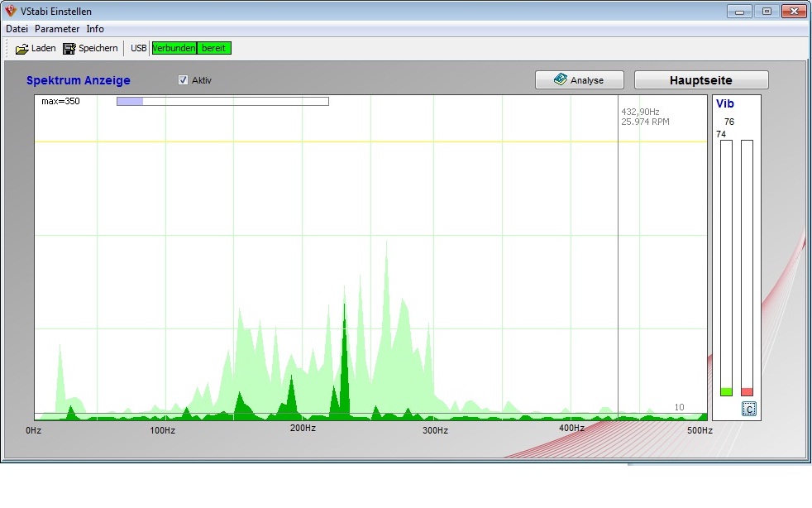Minimize the VStabi Einstellen window
812x508 pixels.
739,12
